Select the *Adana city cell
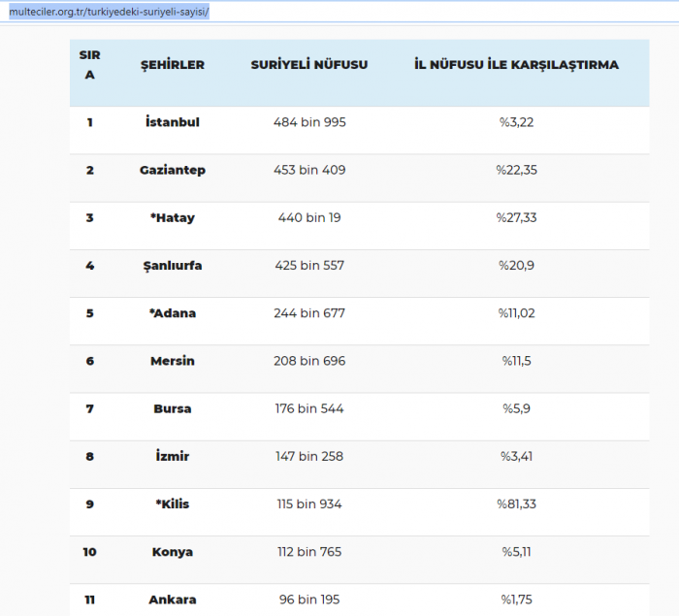 (173, 312)
